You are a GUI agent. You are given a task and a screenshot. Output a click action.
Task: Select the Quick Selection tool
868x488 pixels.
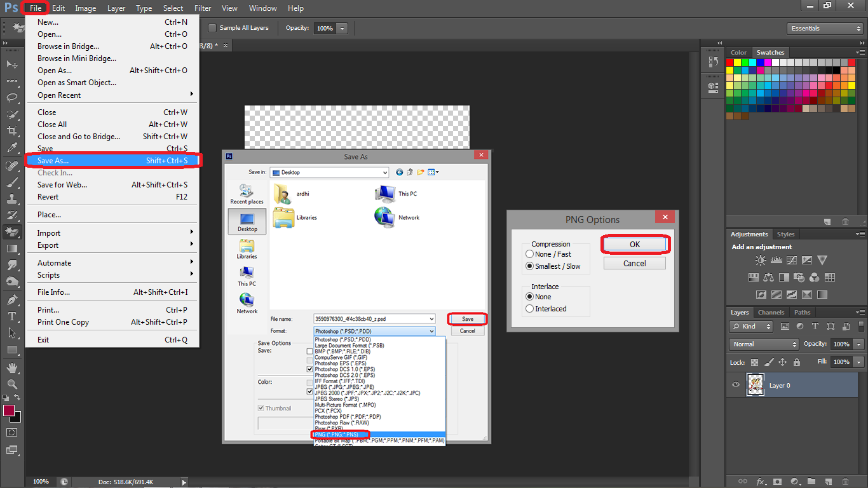click(12, 114)
